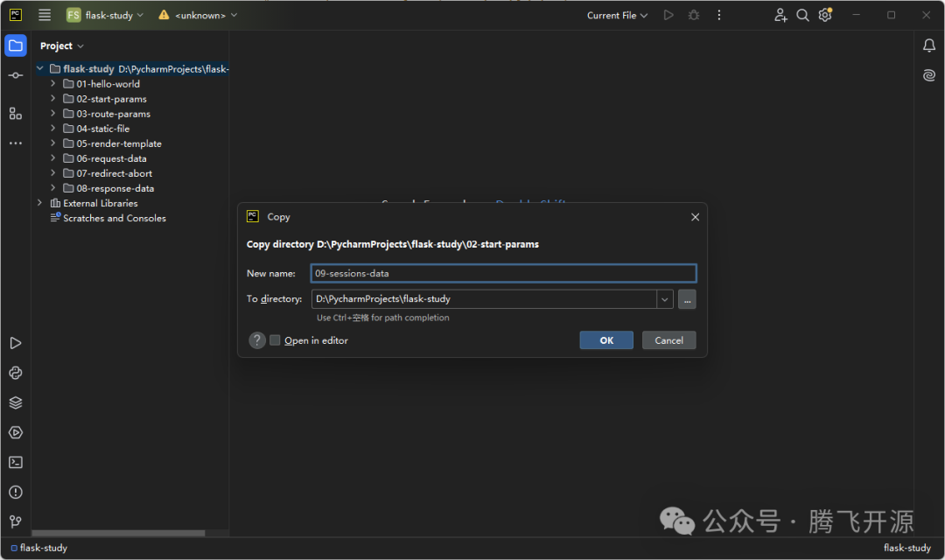Browse for directory with ellipsis button
Viewport: 945px width, 560px height.
click(x=687, y=299)
